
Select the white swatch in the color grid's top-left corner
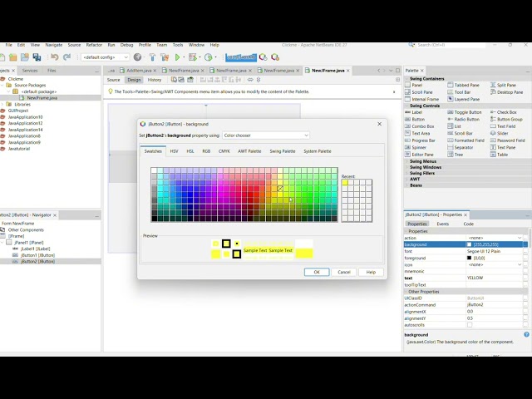[x=154, y=170]
